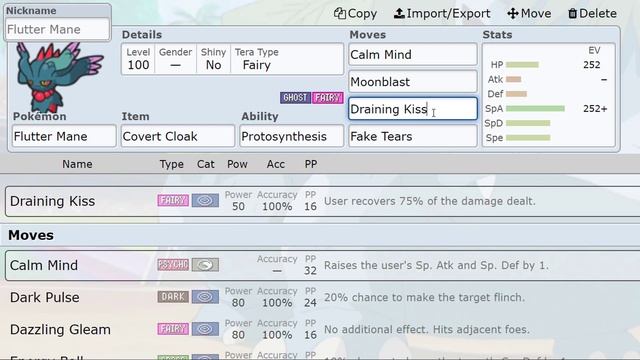This screenshot has height=360, width=640.
Task: Select Draining Kiss in search results
Action: (x=322, y=201)
